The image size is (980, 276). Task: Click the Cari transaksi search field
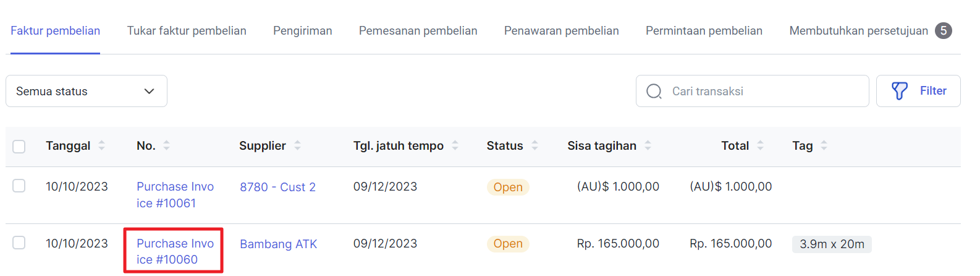click(x=753, y=91)
